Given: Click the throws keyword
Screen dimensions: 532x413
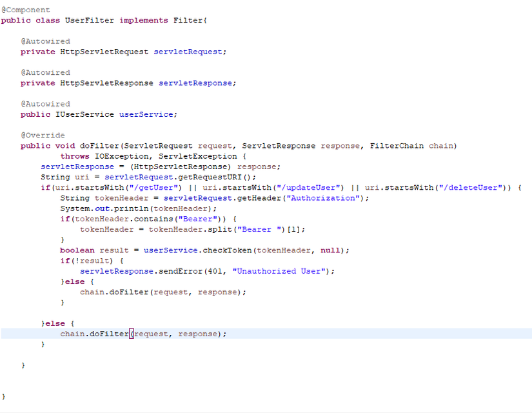Looking at the screenshot, I should pyautogui.click(x=75, y=156).
